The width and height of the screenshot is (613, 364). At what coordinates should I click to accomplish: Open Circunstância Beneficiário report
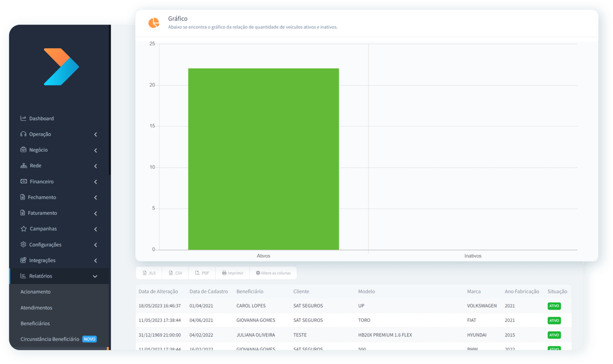(x=50, y=339)
